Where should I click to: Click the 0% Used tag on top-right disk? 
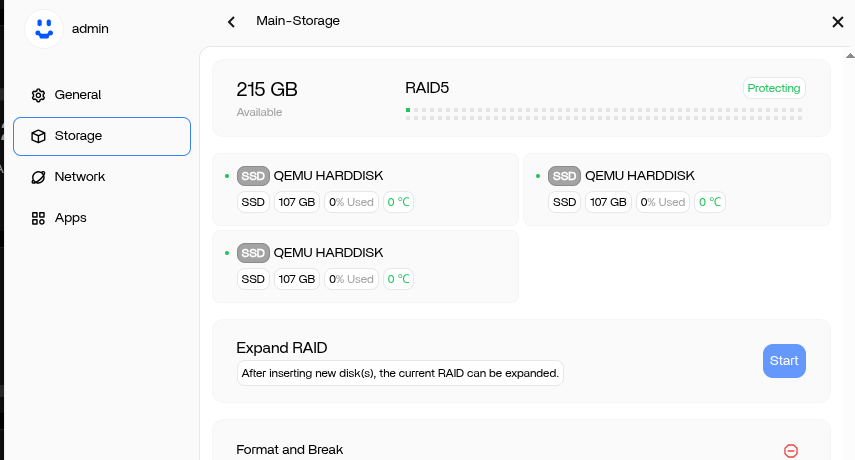pyautogui.click(x=663, y=202)
